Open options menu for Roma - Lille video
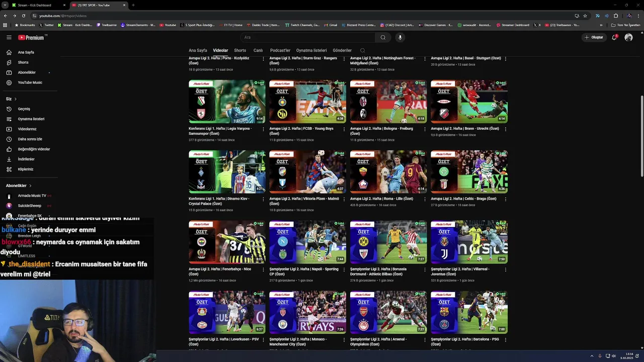Screen dimensions: 644x362 tap(425, 199)
